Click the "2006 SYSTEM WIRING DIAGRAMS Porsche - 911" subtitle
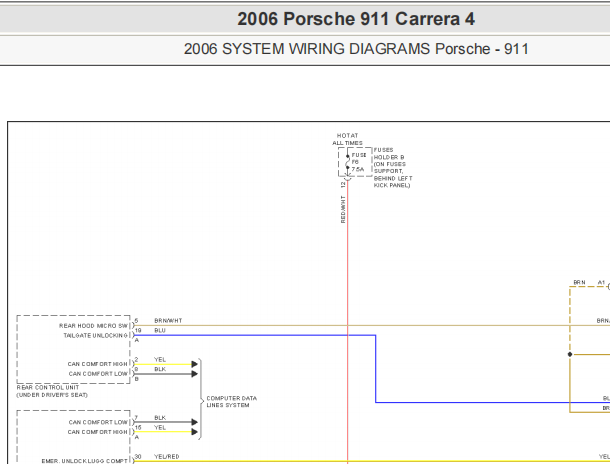The height and width of the screenshot is (464, 610). (x=356, y=49)
